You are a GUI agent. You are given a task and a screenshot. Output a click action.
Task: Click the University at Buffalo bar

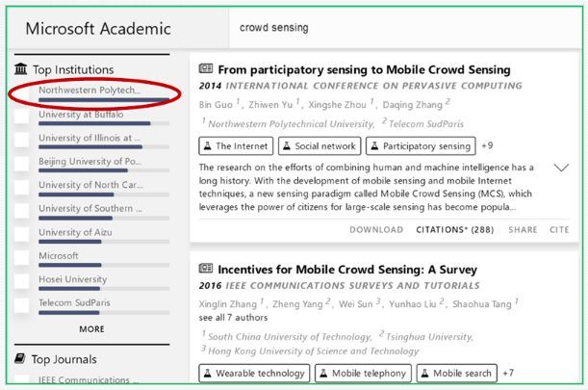[x=104, y=123]
